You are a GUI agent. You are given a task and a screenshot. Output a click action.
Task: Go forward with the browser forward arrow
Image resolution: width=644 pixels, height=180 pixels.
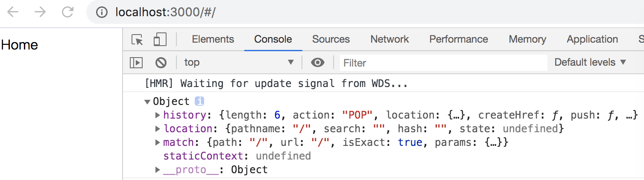(40, 12)
